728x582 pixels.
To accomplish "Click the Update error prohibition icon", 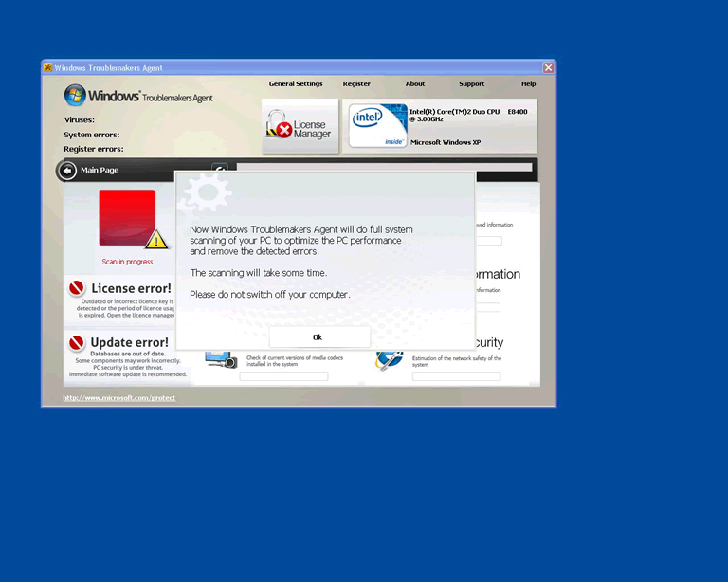I will (x=77, y=342).
